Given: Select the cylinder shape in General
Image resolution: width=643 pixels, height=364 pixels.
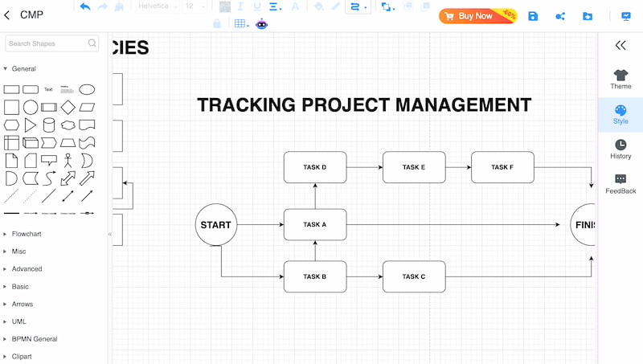Looking at the screenshot, I should point(49,125).
